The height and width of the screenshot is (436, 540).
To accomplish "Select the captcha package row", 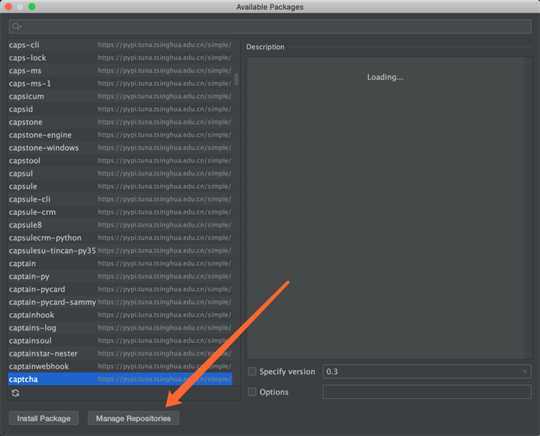I will [x=120, y=379].
